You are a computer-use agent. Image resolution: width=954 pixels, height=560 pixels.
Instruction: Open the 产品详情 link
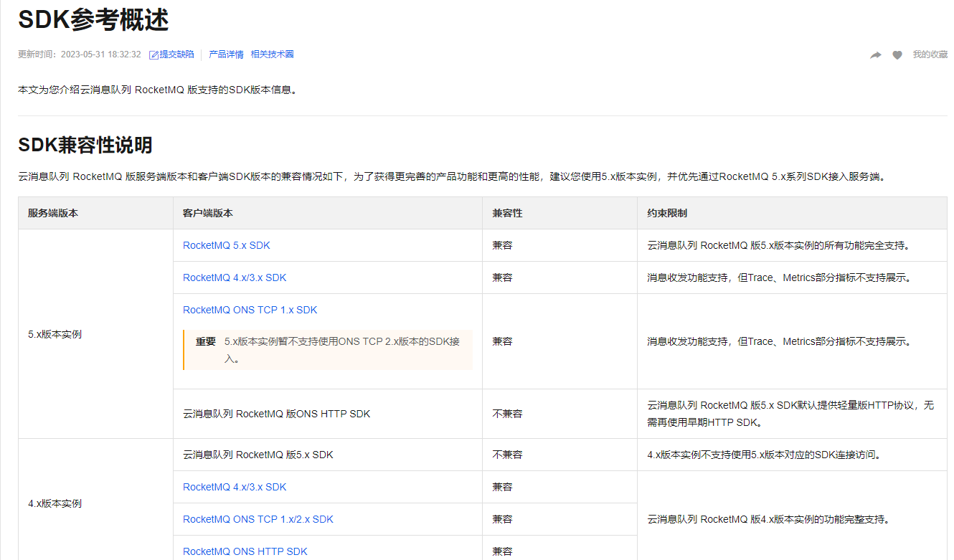click(226, 54)
